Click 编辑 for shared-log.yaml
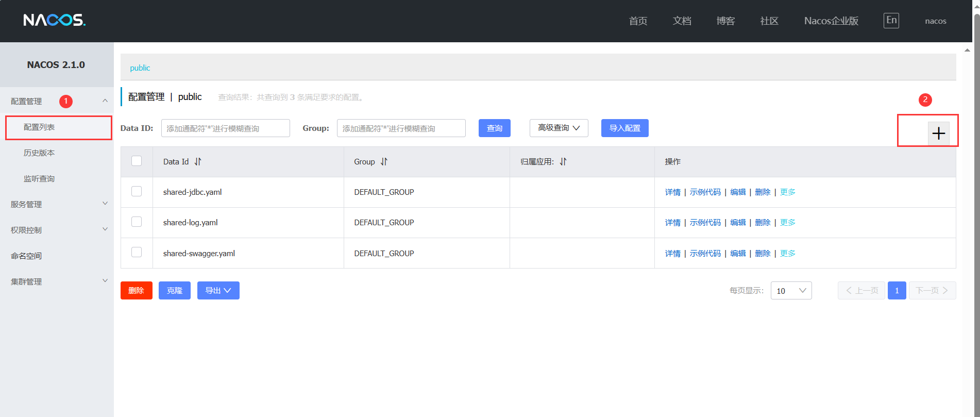Image resolution: width=980 pixels, height=417 pixels. [738, 223]
